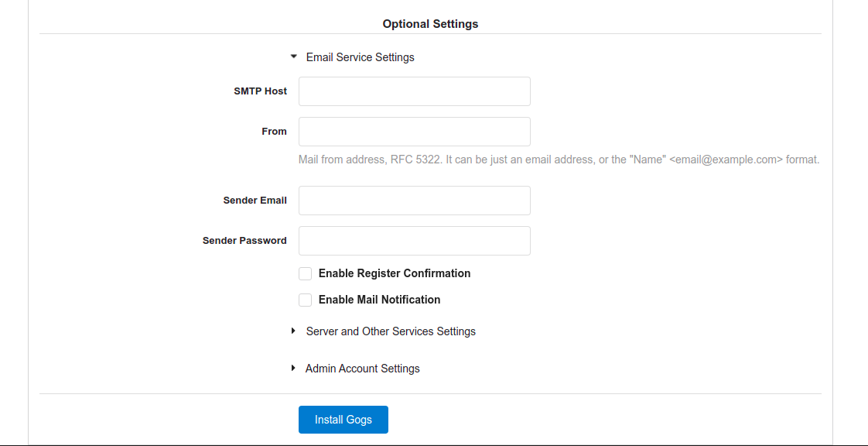Click the 'Sender Password' field label
The width and height of the screenshot is (868, 446).
tap(244, 241)
